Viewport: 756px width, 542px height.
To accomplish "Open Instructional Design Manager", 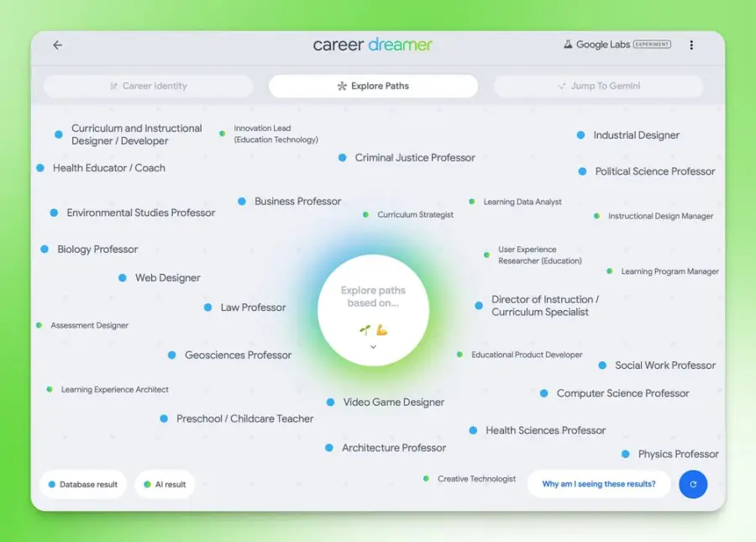I will [x=654, y=216].
